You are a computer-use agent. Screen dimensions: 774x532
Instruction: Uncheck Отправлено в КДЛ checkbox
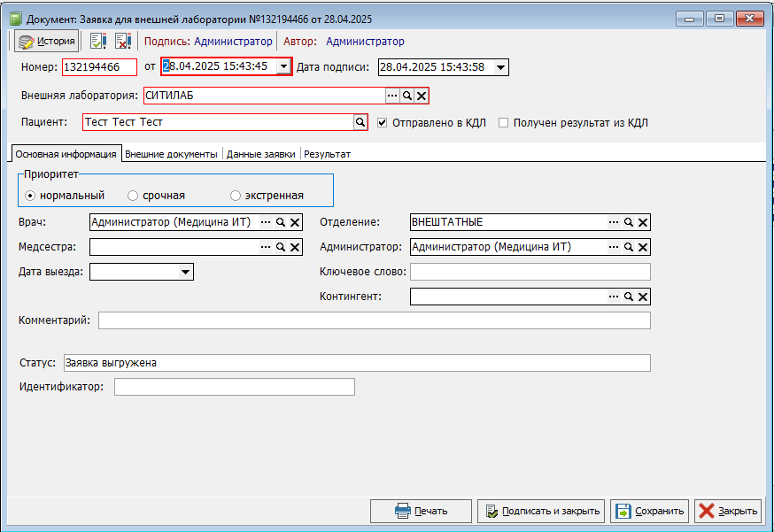click(x=383, y=123)
